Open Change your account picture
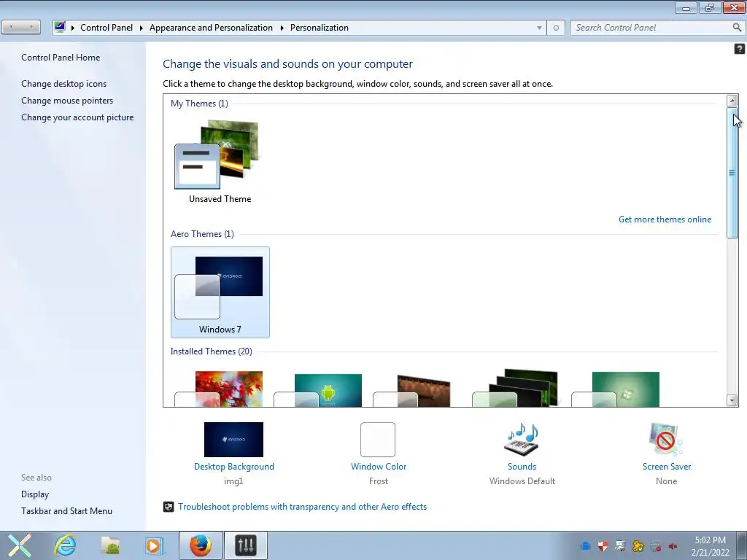 point(77,117)
